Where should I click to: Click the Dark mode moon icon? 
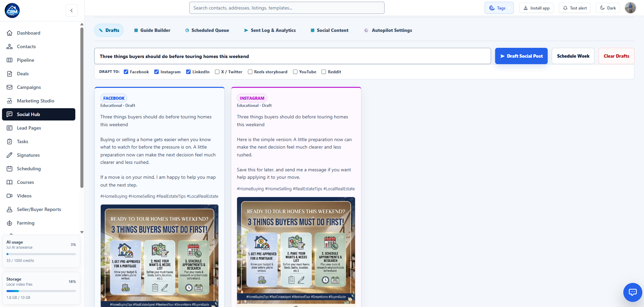[x=602, y=8]
